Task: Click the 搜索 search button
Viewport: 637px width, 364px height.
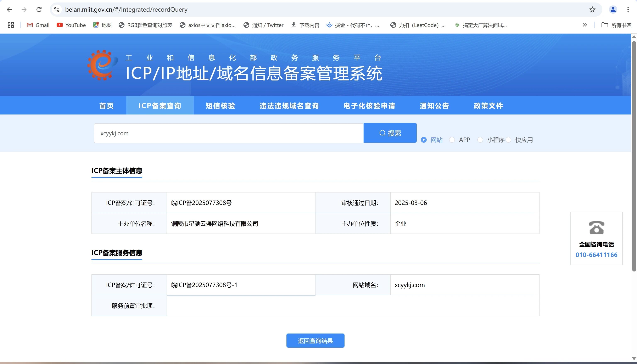Action: (x=390, y=133)
